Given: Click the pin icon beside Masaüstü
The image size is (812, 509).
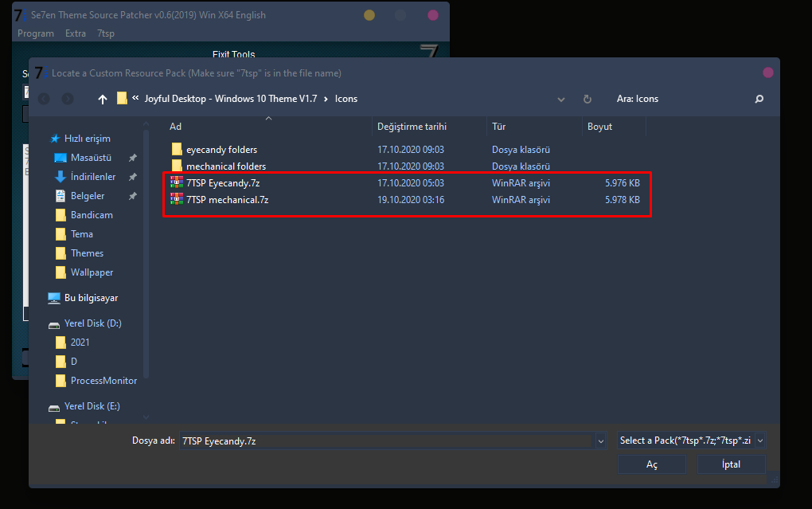Looking at the screenshot, I should pos(133,158).
